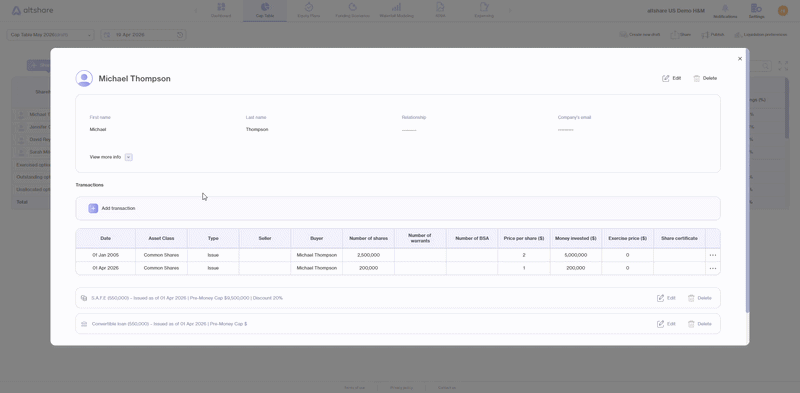The height and width of the screenshot is (393, 800).
Task: Click the Liquidation preferences button
Action: (761, 35)
